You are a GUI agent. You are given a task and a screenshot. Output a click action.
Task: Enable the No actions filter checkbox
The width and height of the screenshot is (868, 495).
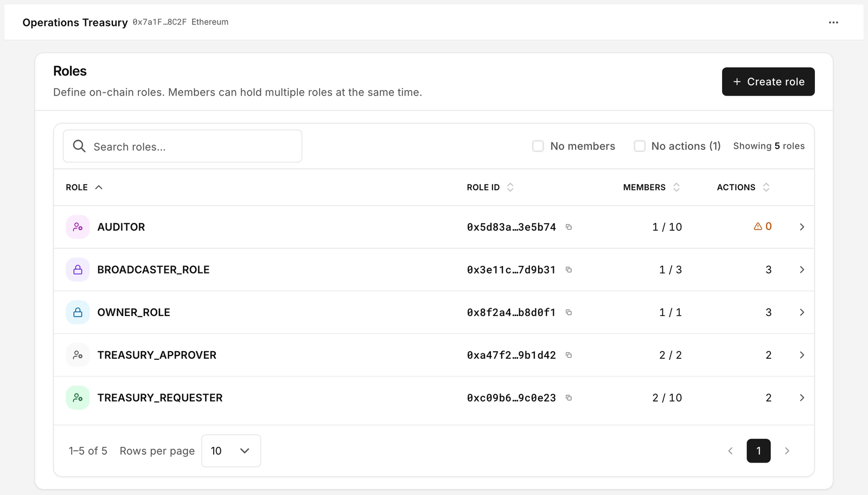(x=640, y=146)
